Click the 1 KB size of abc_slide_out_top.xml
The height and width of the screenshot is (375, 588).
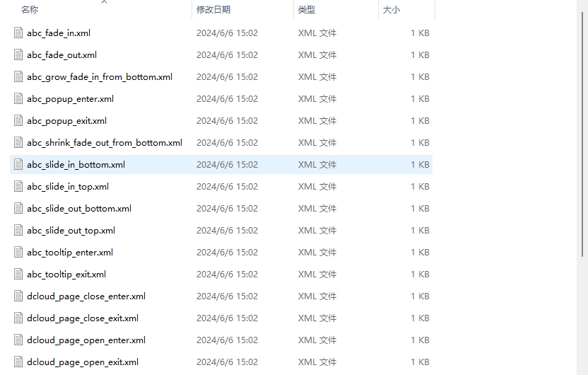(420, 231)
